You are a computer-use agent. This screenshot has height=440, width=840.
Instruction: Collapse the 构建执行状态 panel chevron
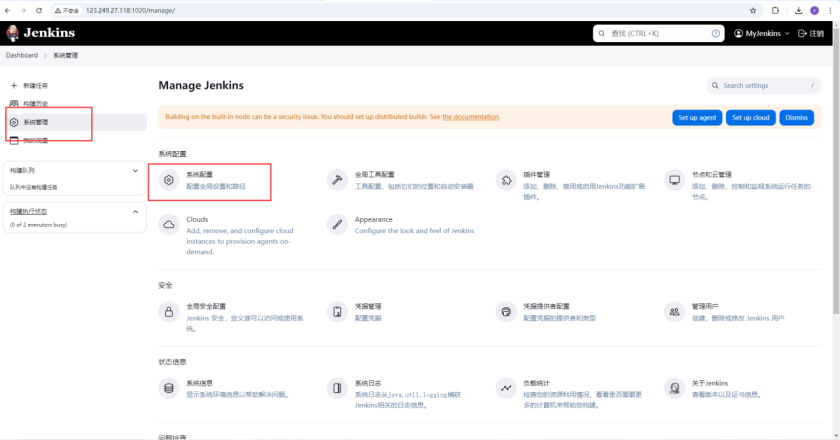coord(135,212)
